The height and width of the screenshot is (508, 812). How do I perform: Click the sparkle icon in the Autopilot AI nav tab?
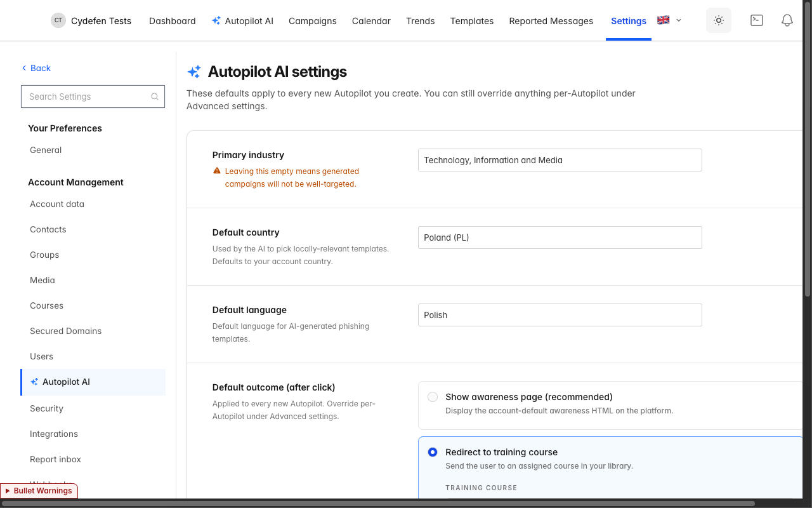pos(216,21)
